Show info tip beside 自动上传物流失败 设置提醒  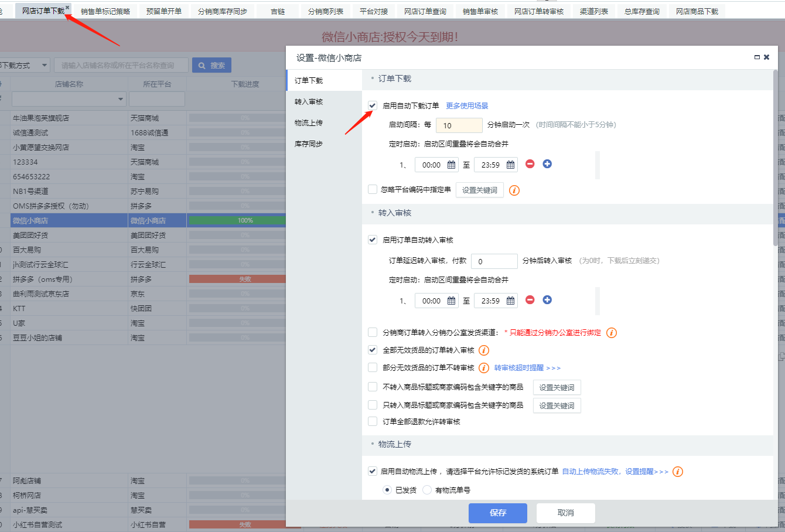[678, 472]
